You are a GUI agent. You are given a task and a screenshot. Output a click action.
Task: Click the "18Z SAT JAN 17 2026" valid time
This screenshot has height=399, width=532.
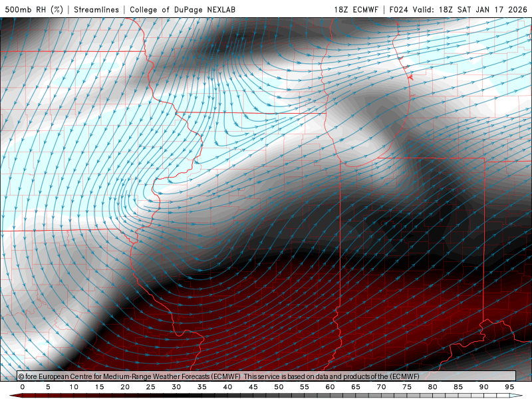point(483,9)
